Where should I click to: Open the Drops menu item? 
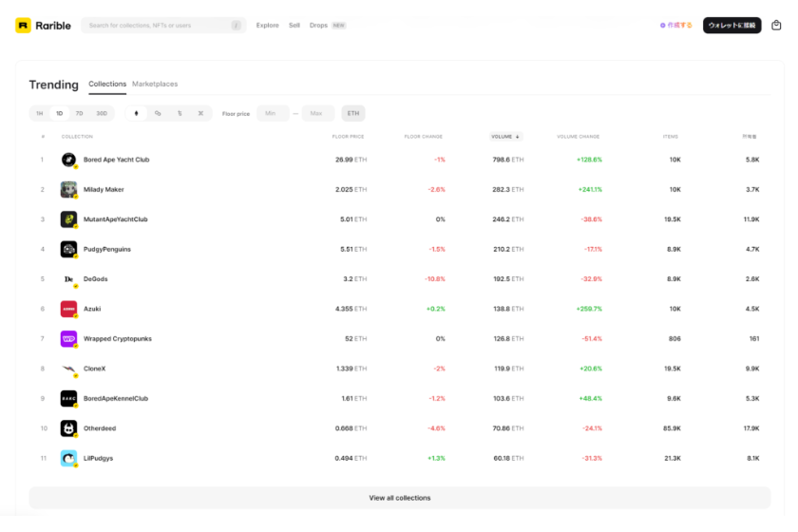[x=318, y=26]
